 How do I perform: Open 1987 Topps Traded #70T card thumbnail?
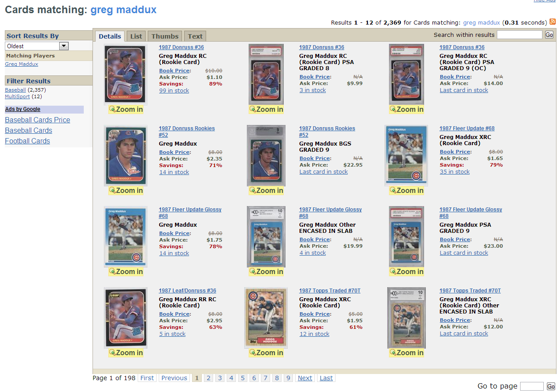[266, 318]
